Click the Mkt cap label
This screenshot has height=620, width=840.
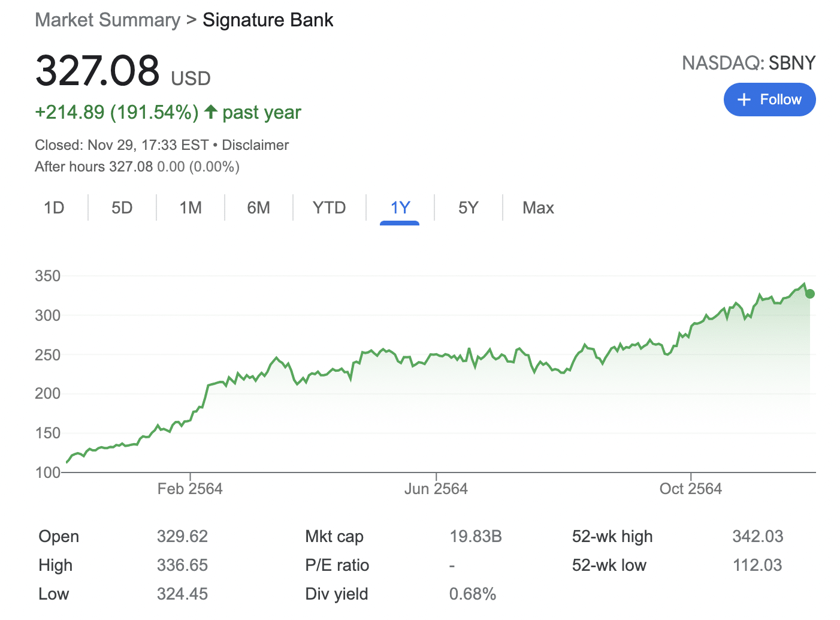(x=334, y=536)
